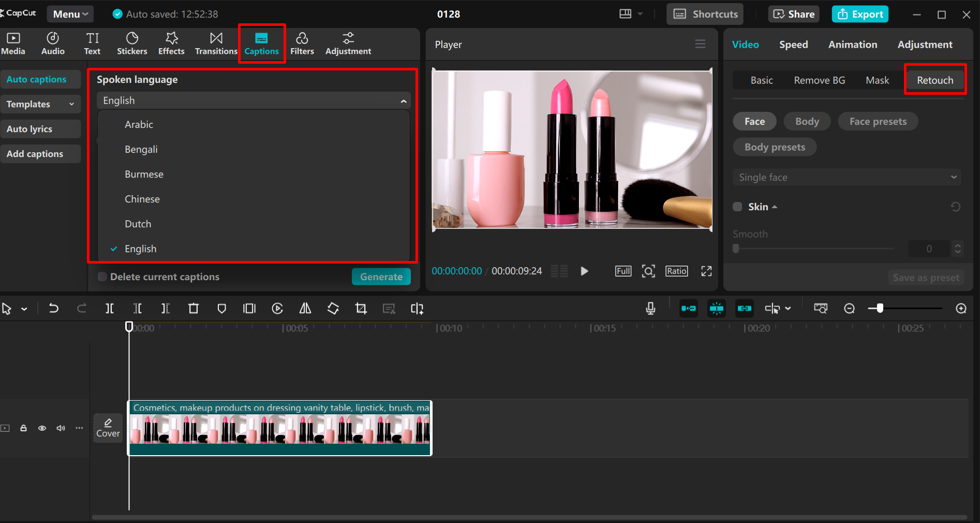Screen dimensions: 980x523
Task: Mute the video track audio
Action: 61,428
